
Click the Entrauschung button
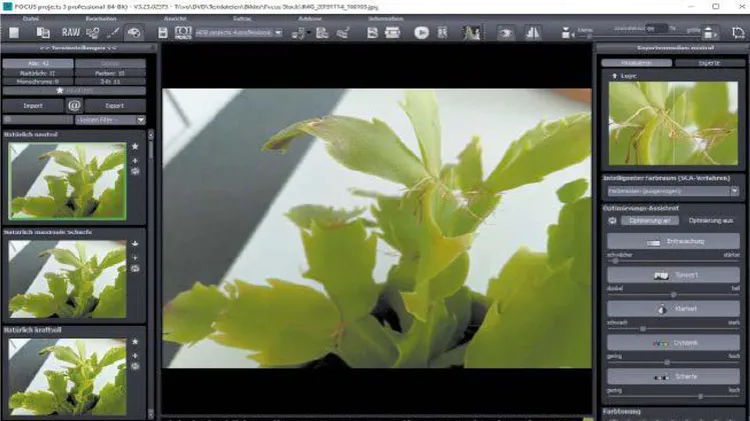point(673,242)
